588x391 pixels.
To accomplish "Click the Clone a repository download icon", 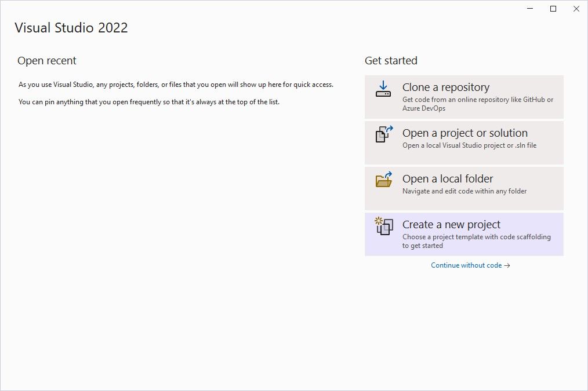I will pos(383,90).
